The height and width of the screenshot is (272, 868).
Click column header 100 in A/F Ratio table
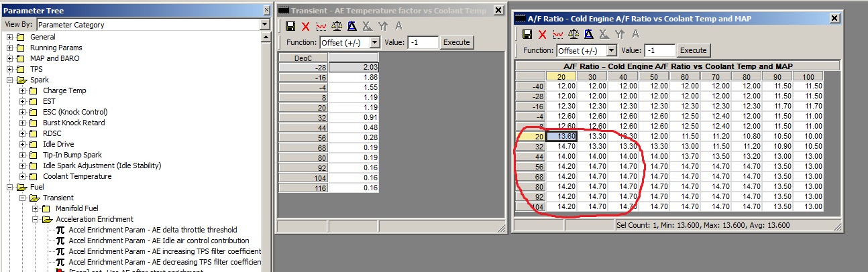point(808,76)
